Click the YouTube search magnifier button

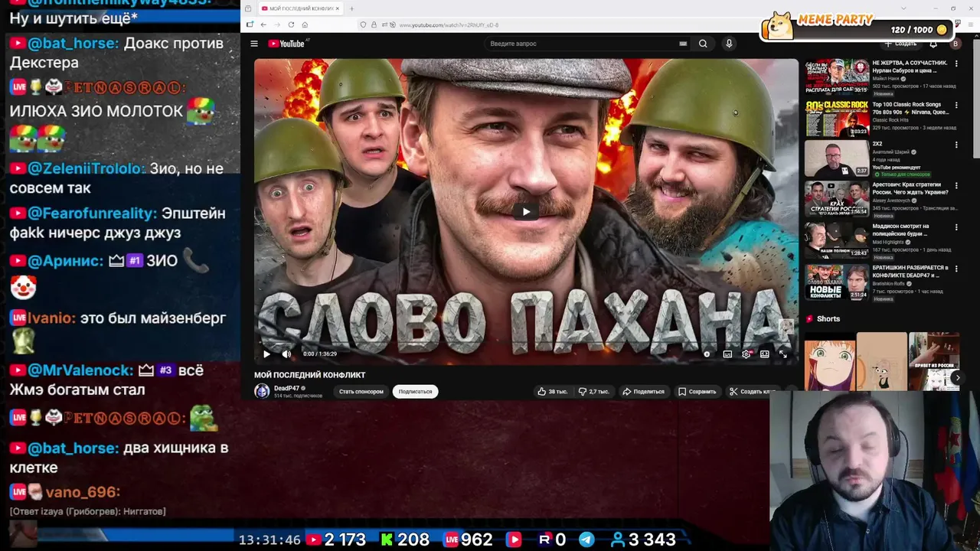pos(703,44)
